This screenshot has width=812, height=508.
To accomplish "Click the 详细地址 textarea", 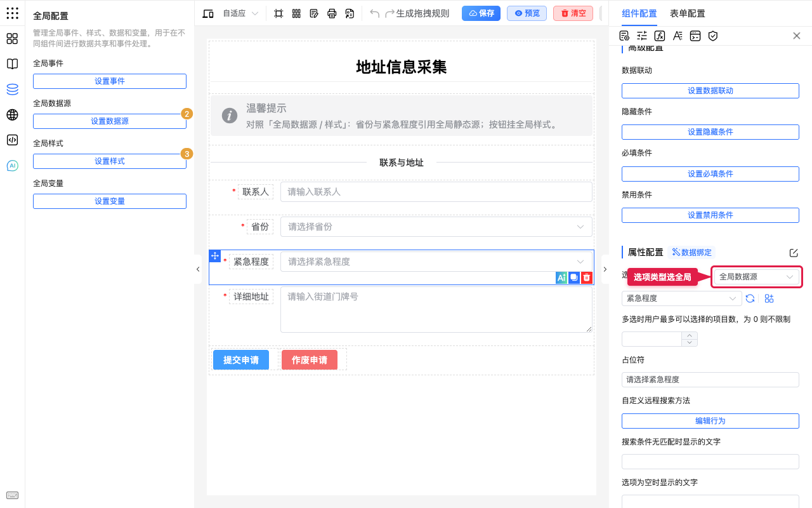I will (436, 310).
